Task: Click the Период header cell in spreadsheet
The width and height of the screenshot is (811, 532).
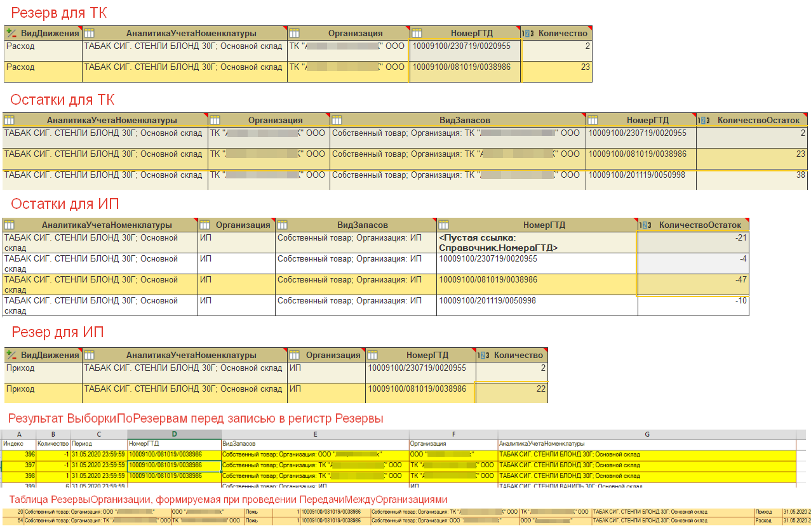Action: point(98,443)
